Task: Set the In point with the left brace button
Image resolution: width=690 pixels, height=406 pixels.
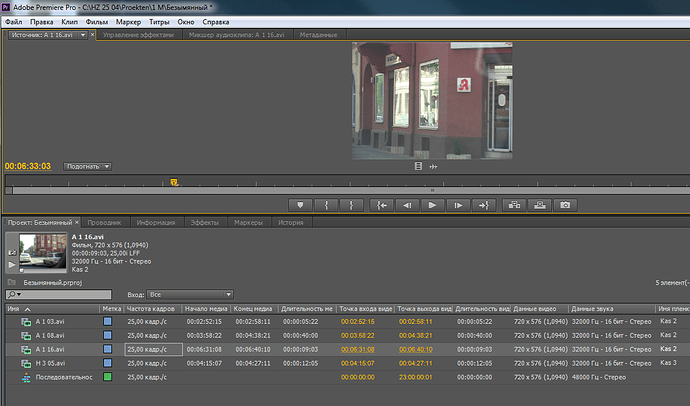Action: coord(326,205)
